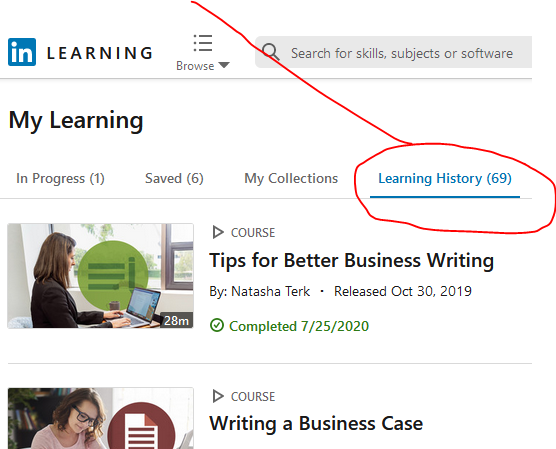Open the Tips for Better Business Writing course title
This screenshot has width=556, height=449.
[x=351, y=261]
